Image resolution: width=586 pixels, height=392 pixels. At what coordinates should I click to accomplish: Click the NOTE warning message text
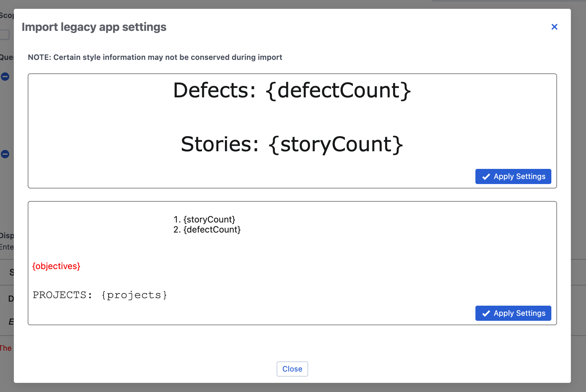155,57
